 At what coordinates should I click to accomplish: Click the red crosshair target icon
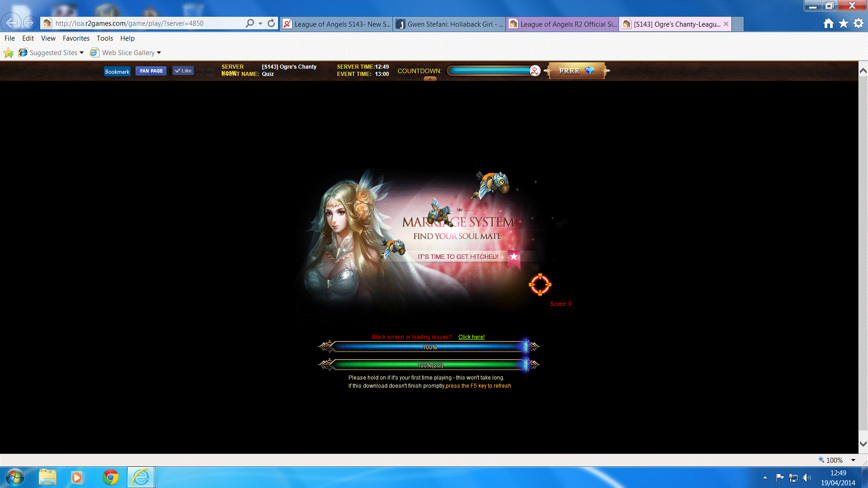(x=540, y=285)
